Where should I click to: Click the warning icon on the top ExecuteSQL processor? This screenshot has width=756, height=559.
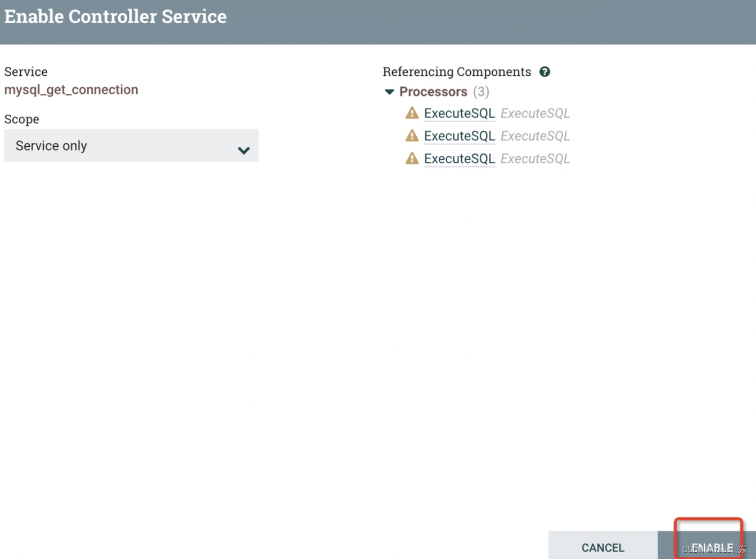pos(412,113)
